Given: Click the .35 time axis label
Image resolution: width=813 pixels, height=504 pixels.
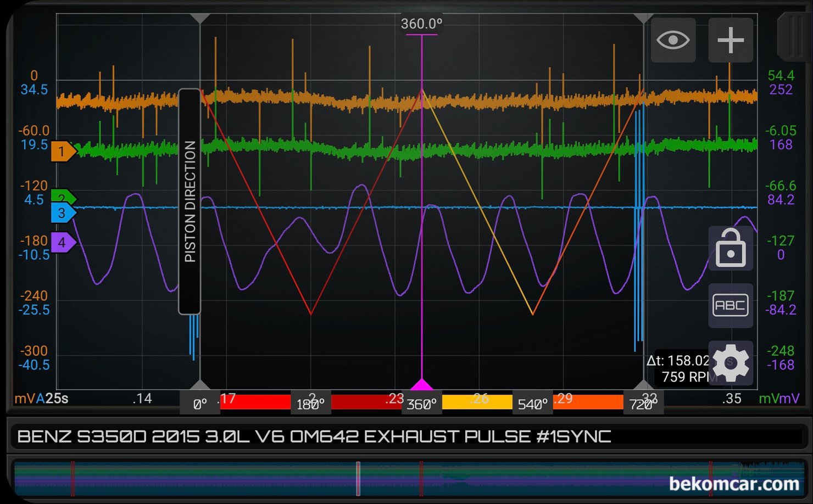Looking at the screenshot, I should (x=732, y=399).
